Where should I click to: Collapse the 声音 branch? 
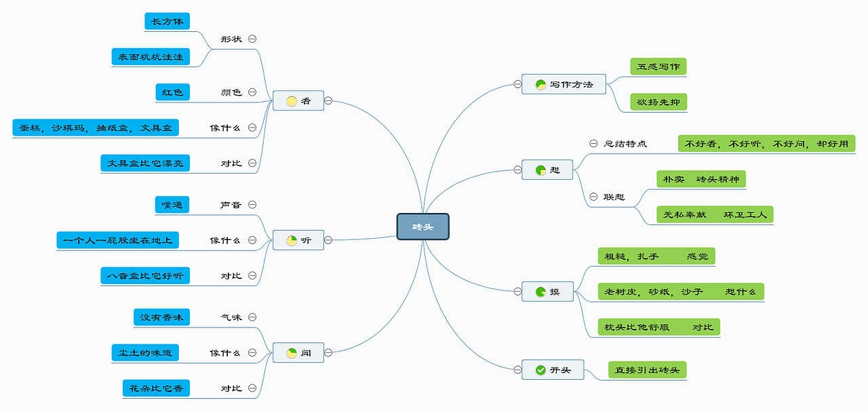pyautogui.click(x=252, y=204)
